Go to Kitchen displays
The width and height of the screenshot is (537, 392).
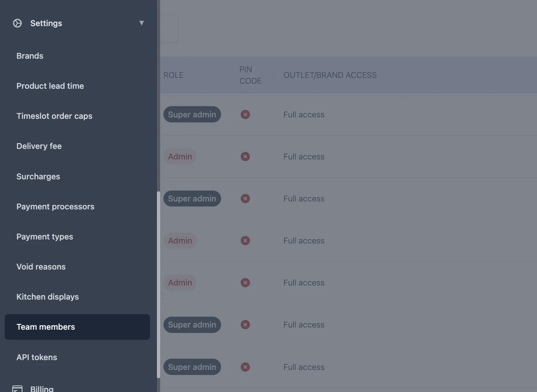47,297
